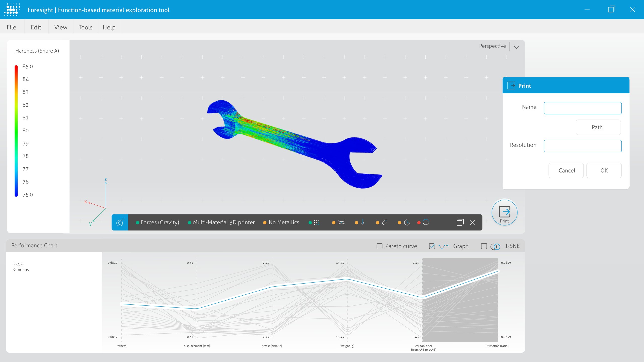
Task: Open the Tools menu
Action: (x=86, y=27)
